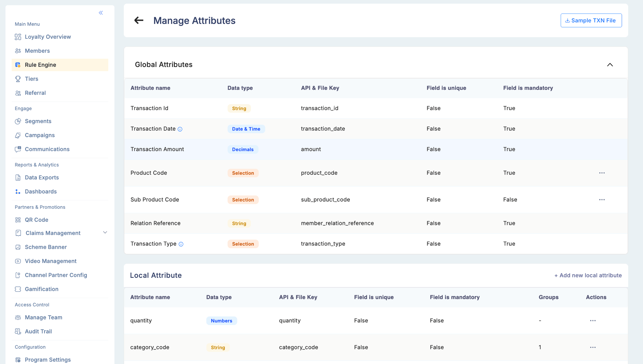Click Selection badge in Product Code row

243,173
